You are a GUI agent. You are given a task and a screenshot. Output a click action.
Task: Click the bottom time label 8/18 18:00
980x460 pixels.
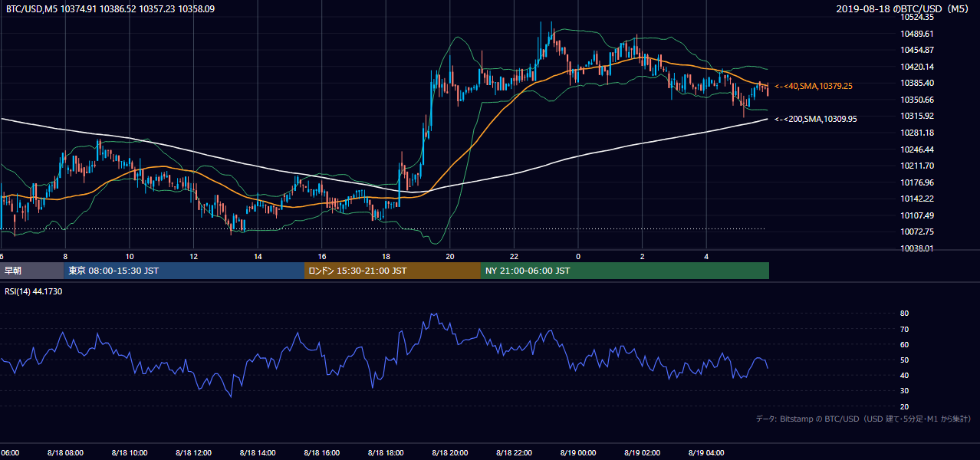[384, 453]
